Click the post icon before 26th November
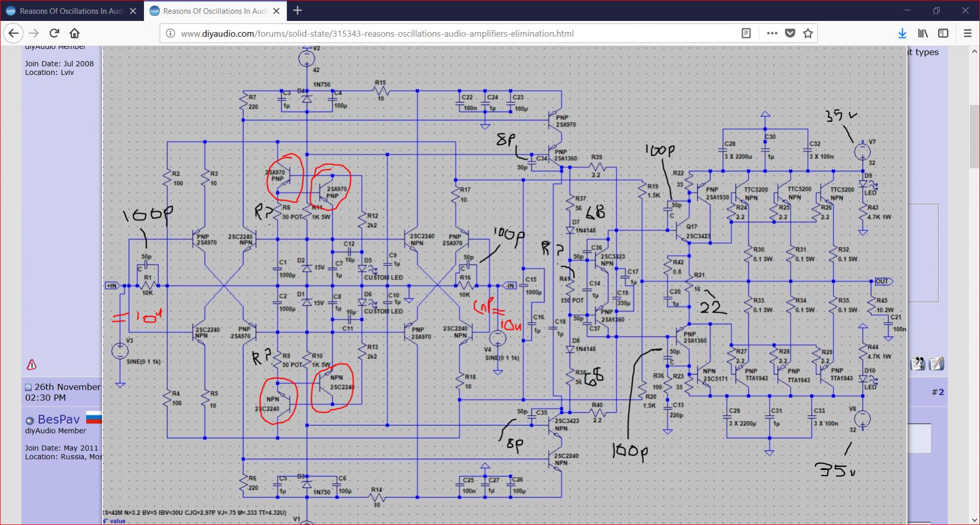The width and height of the screenshot is (980, 525). [x=29, y=387]
